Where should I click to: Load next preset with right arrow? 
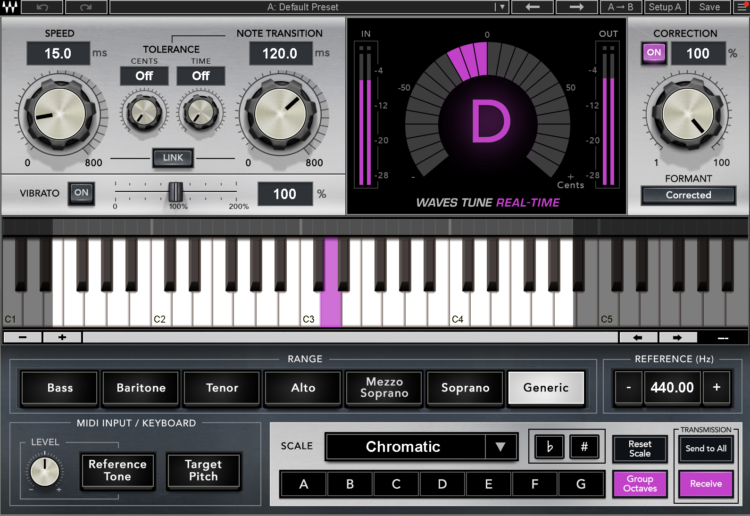tap(576, 7)
